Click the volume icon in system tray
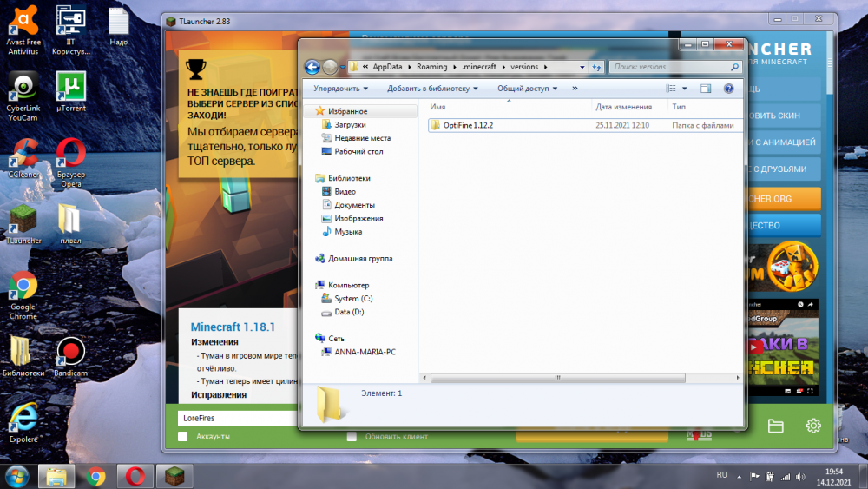Viewport: 868px width, 489px height. pyautogui.click(x=800, y=477)
